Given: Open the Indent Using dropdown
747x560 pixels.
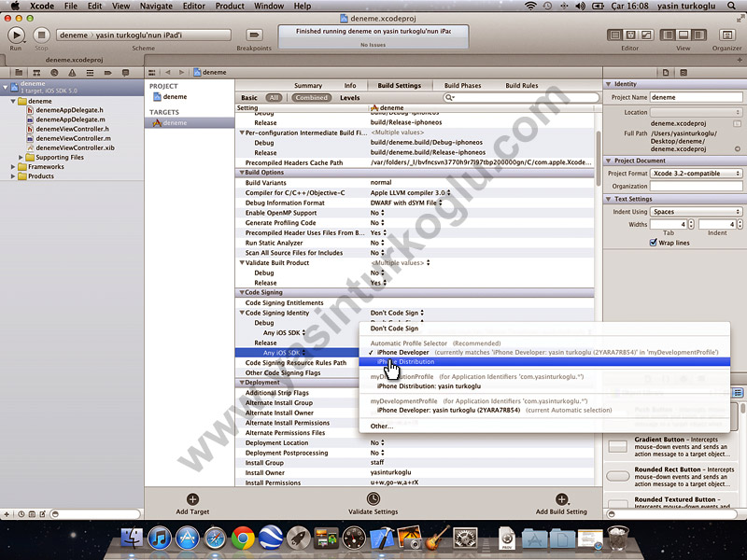Looking at the screenshot, I should (697, 212).
